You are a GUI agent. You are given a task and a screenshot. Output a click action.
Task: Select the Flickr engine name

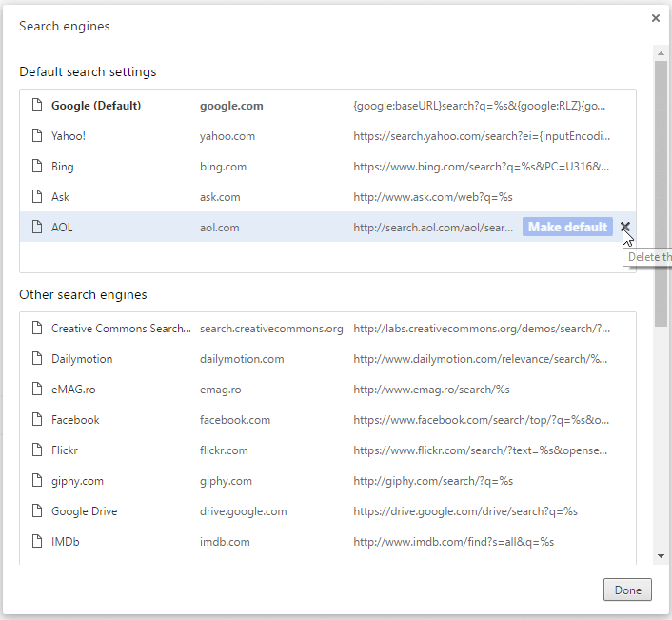click(x=65, y=450)
